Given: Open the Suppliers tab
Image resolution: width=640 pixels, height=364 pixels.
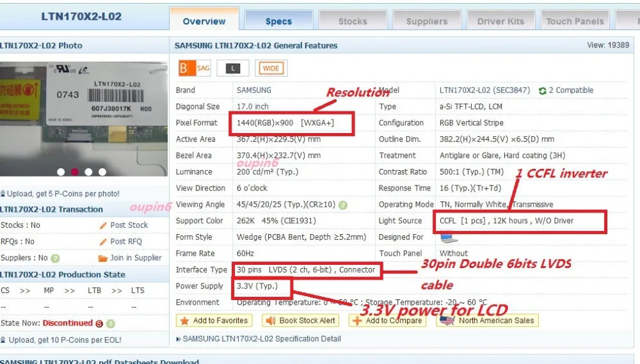Looking at the screenshot, I should (427, 20).
